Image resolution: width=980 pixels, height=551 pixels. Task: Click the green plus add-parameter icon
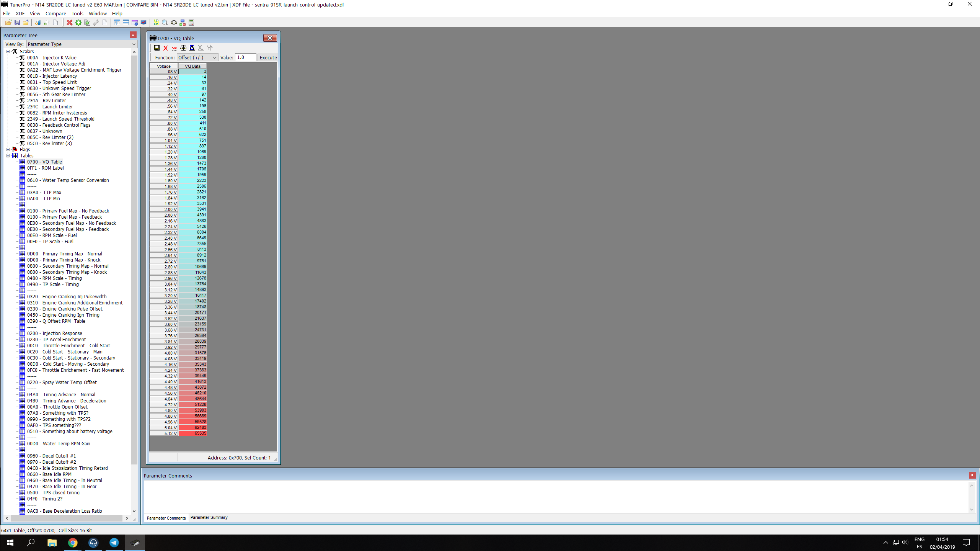click(x=78, y=23)
